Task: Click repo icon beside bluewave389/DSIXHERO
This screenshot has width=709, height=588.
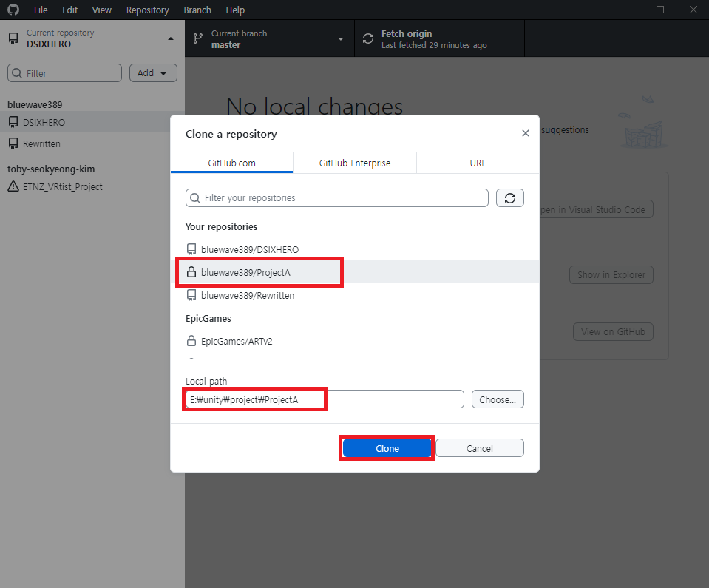Action: [x=191, y=249]
